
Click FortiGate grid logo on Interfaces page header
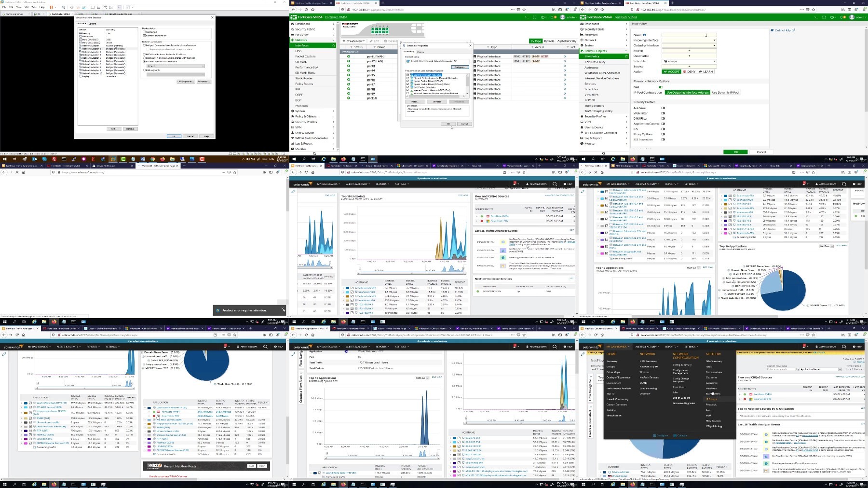[x=294, y=17]
